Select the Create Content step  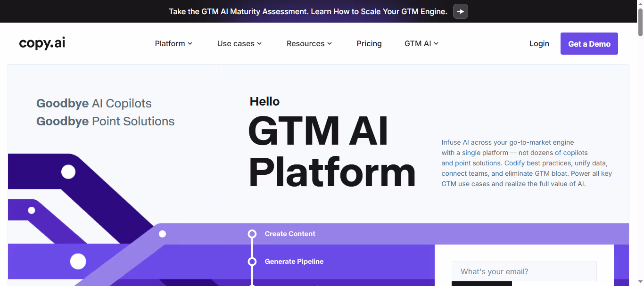coord(290,234)
